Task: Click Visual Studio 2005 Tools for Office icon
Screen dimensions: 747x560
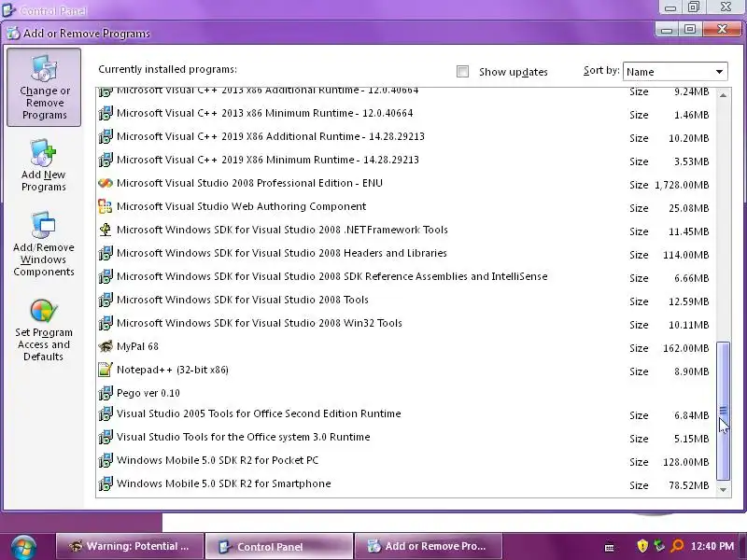Action: pos(106,413)
